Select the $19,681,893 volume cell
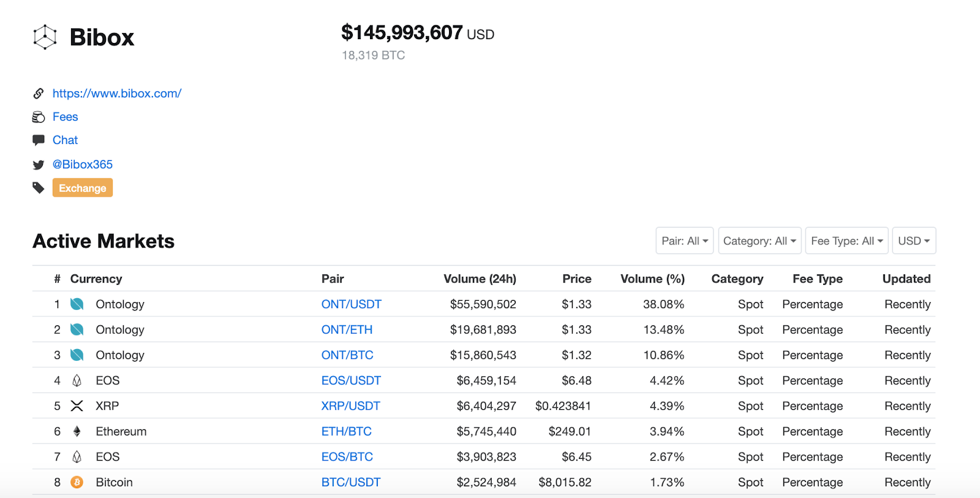The height and width of the screenshot is (498, 980). 483,330
